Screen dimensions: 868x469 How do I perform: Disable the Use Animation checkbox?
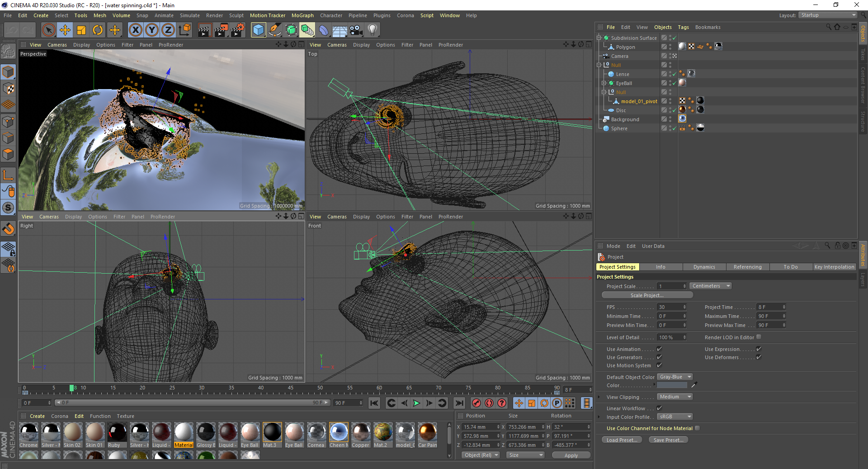pos(659,349)
